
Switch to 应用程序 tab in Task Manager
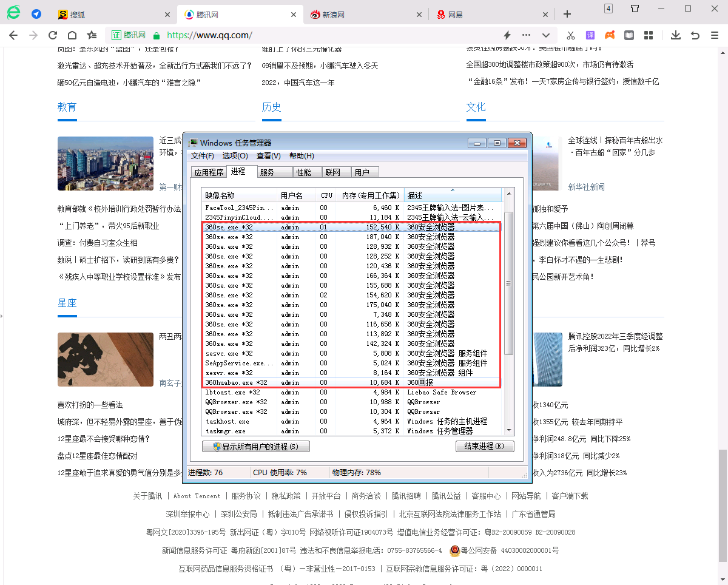click(x=209, y=172)
